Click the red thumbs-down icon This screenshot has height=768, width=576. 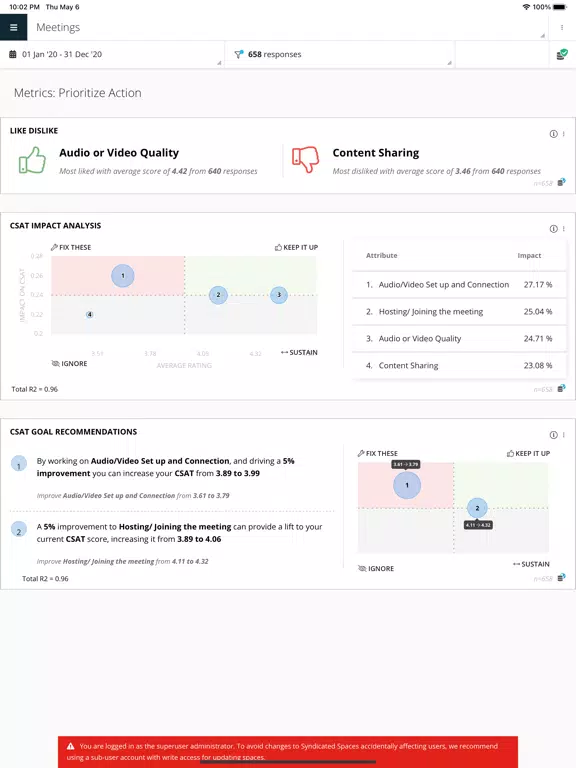[305, 159]
